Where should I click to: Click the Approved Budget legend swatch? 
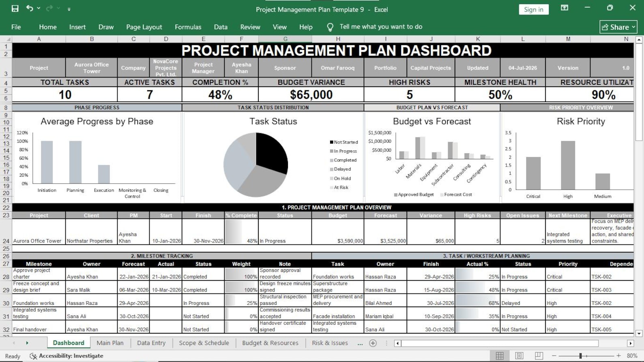395,195
